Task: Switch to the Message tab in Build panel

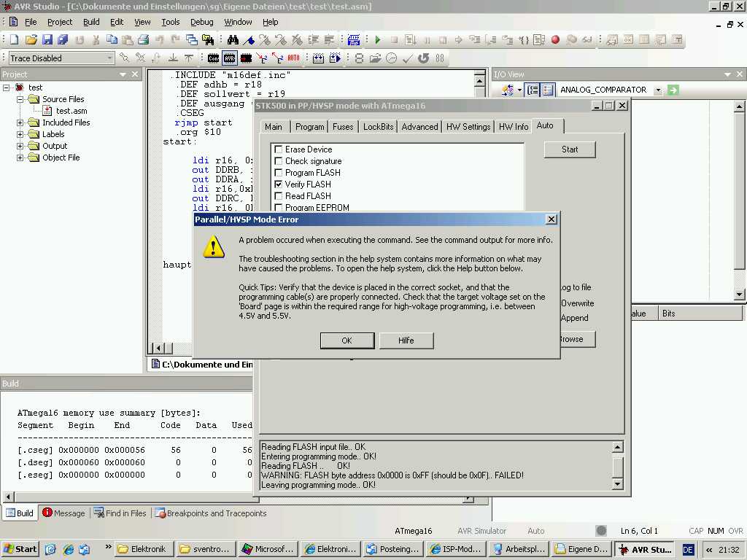Action: [64, 513]
